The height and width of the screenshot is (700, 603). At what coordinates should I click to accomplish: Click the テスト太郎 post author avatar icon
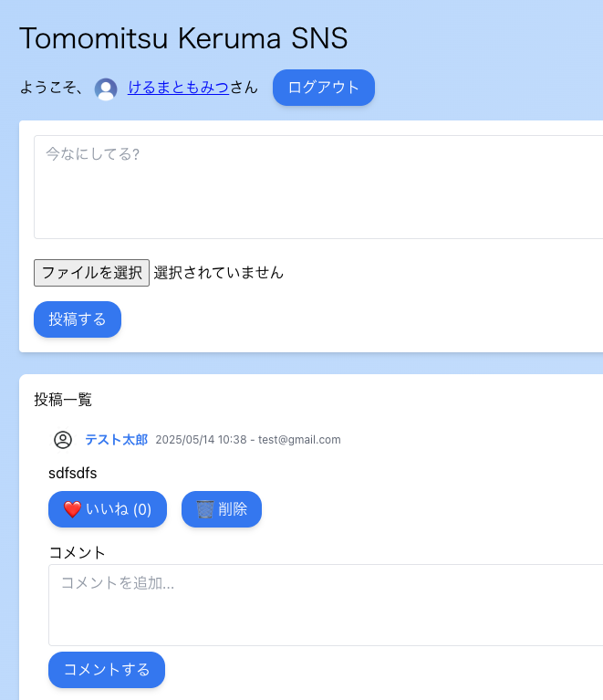pos(63,440)
